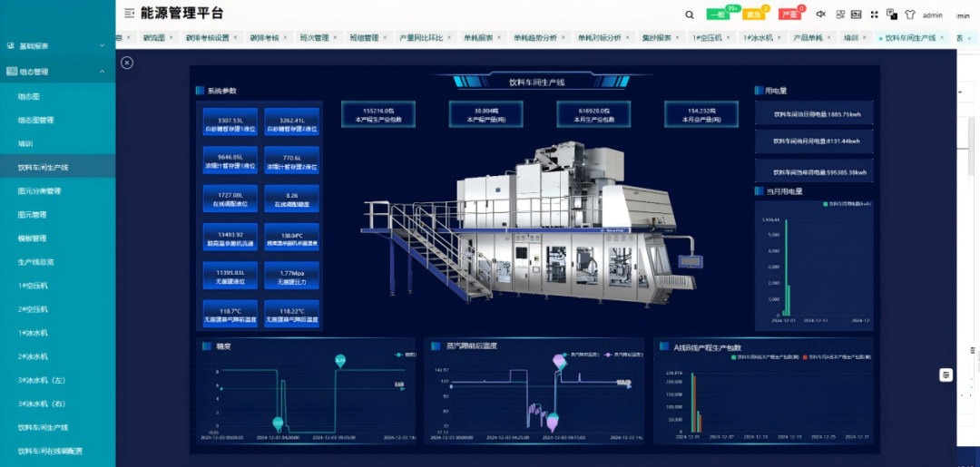Click the 118.7°C temperature tile
This screenshot has width=980, height=467.
(x=230, y=314)
